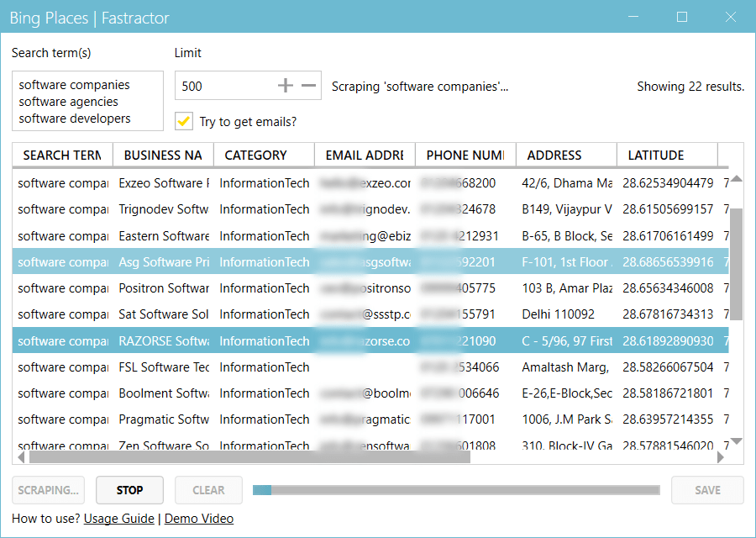Select the Pragmatic Software row
The image size is (756, 538).
click(x=370, y=419)
